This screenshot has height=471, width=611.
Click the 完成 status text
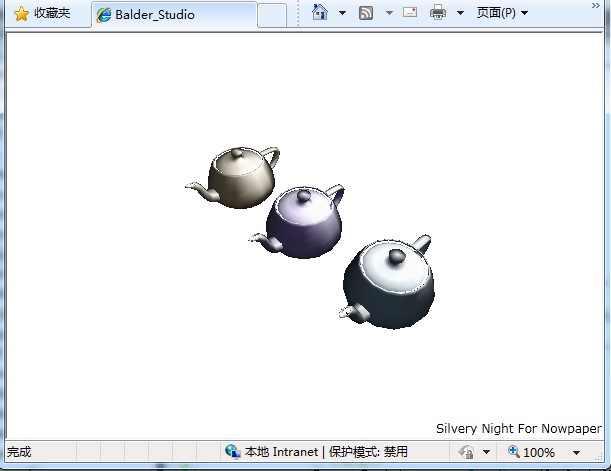click(19, 452)
